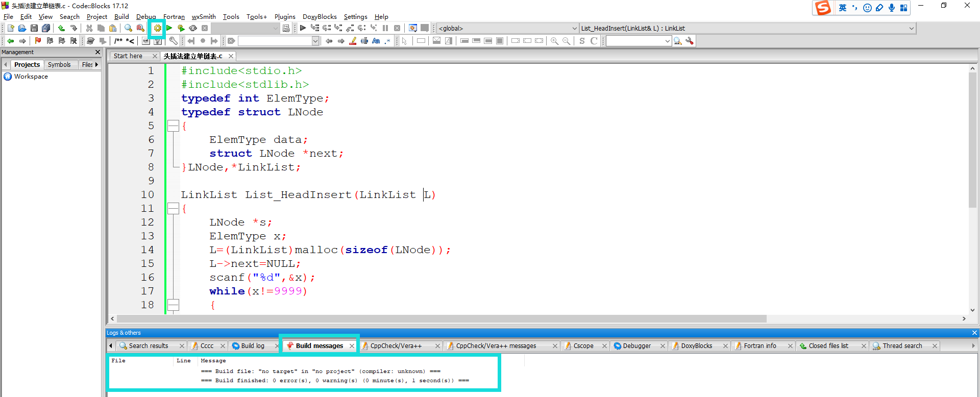Save the current file using the floppy icon
The image size is (980, 397).
34,28
